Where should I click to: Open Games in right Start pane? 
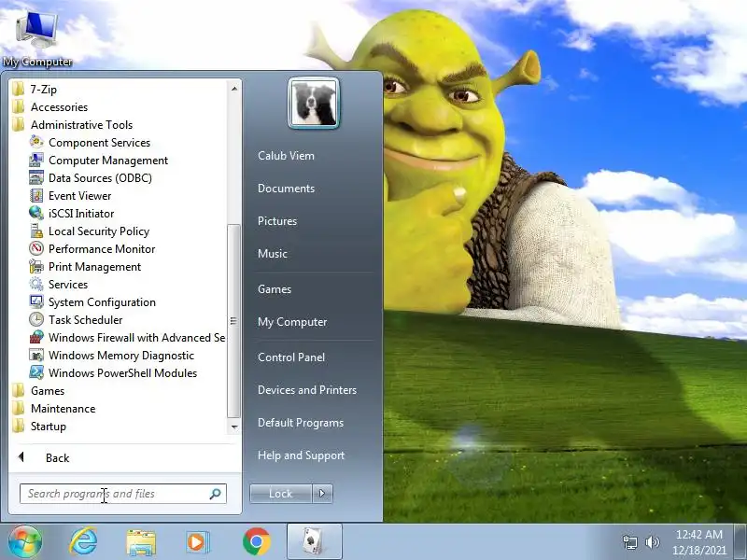tap(275, 289)
